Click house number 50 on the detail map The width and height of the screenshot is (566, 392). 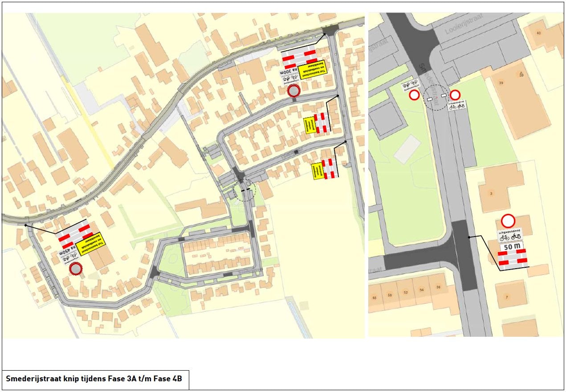[x=390, y=295]
